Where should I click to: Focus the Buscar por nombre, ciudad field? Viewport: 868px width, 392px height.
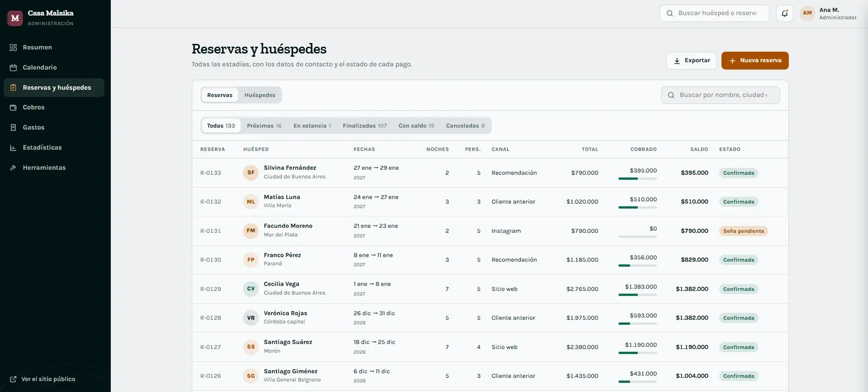coord(720,95)
